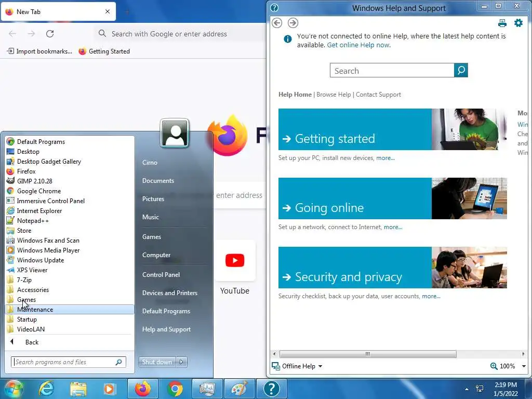Open Control Panel from Start menu
532x399 pixels.
click(x=161, y=275)
